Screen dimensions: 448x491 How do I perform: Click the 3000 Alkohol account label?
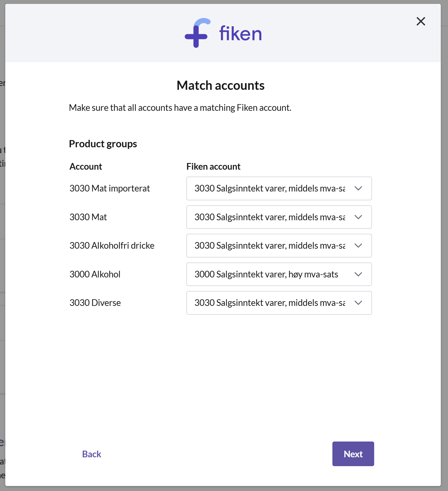(x=95, y=274)
